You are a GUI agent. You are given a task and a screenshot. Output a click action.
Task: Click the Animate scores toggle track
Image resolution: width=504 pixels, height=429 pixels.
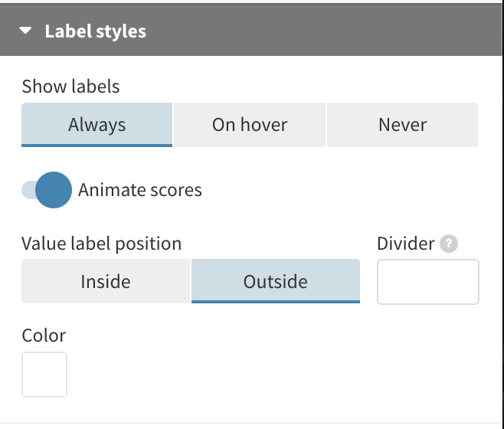[x=28, y=190]
